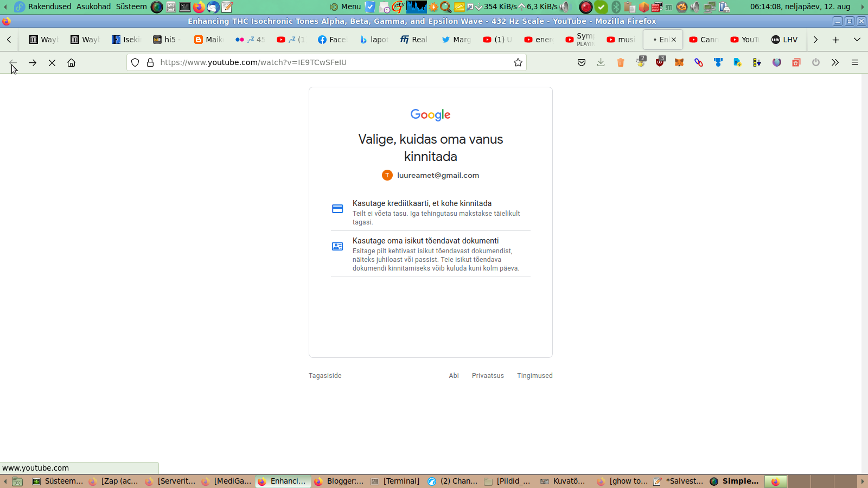This screenshot has width=868, height=488.
Task: Open the text editor launcher in panel
Action: pos(227,7)
